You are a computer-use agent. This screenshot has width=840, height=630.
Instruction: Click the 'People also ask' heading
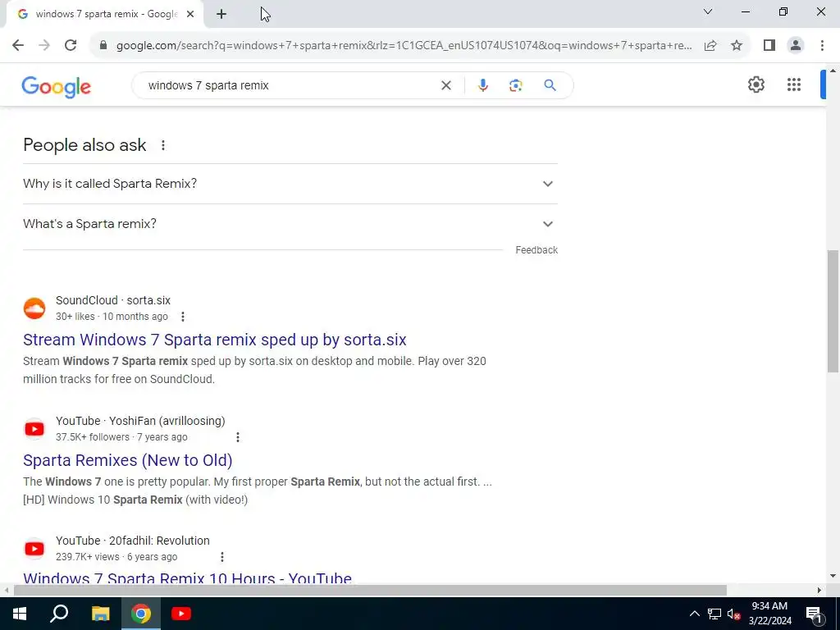pyautogui.click(x=84, y=145)
